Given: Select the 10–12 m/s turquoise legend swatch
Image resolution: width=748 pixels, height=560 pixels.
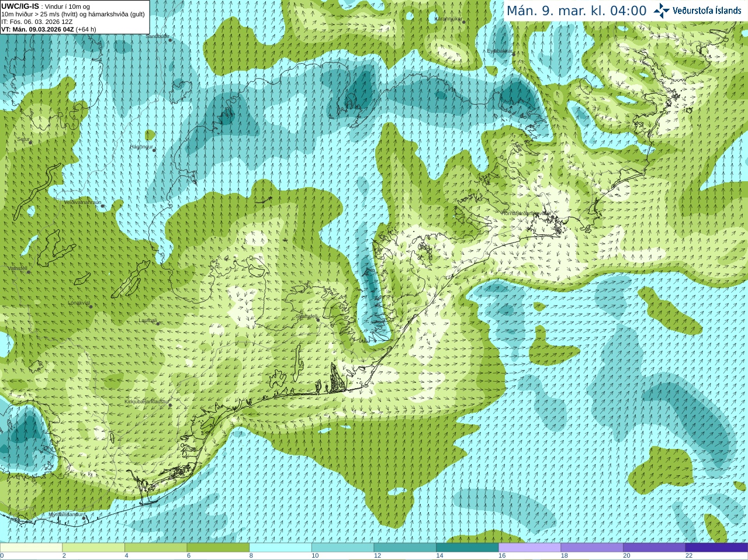Looking at the screenshot, I should click(x=342, y=548).
